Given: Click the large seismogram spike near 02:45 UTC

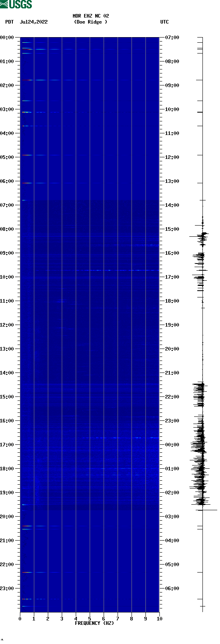Looking at the screenshot, I should [x=206, y=510].
